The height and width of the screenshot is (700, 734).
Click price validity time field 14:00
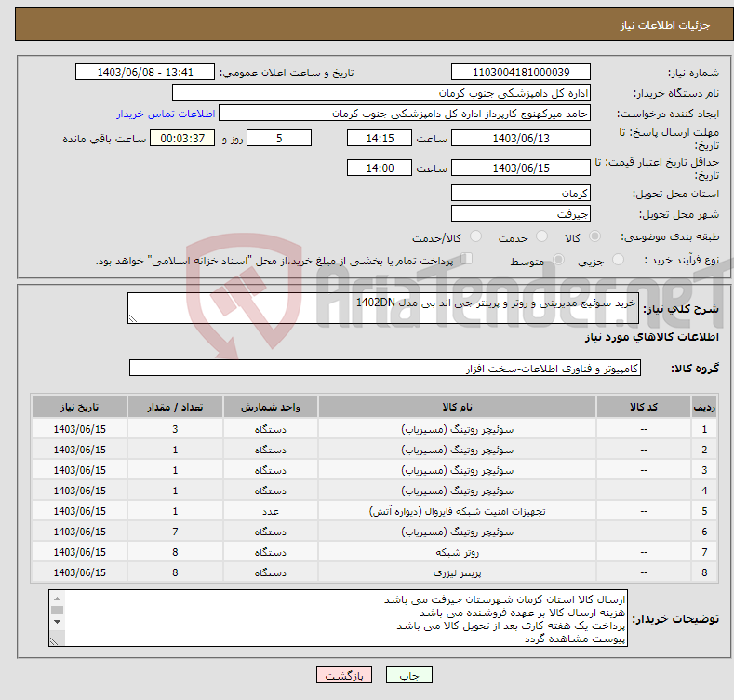click(380, 168)
